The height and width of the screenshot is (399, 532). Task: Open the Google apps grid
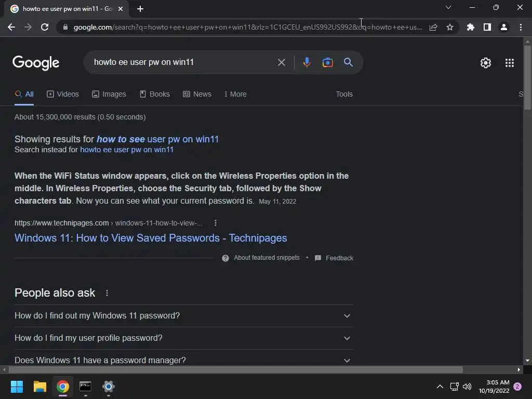coord(509,63)
